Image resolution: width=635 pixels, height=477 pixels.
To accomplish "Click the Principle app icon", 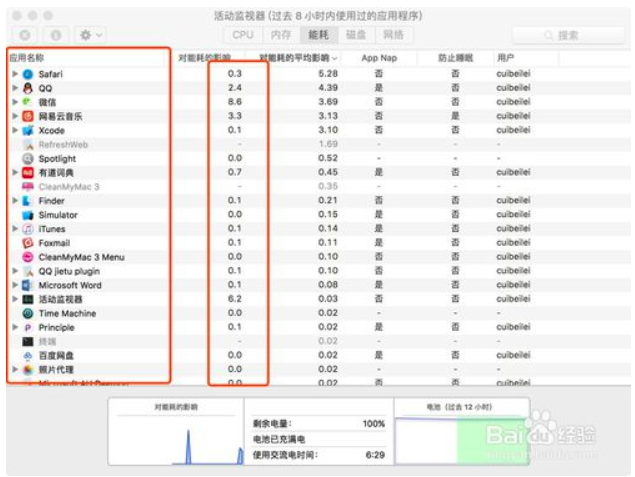I will tap(28, 328).
